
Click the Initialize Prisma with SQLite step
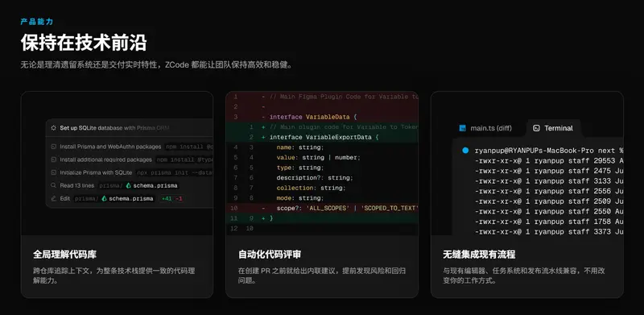[96, 172]
